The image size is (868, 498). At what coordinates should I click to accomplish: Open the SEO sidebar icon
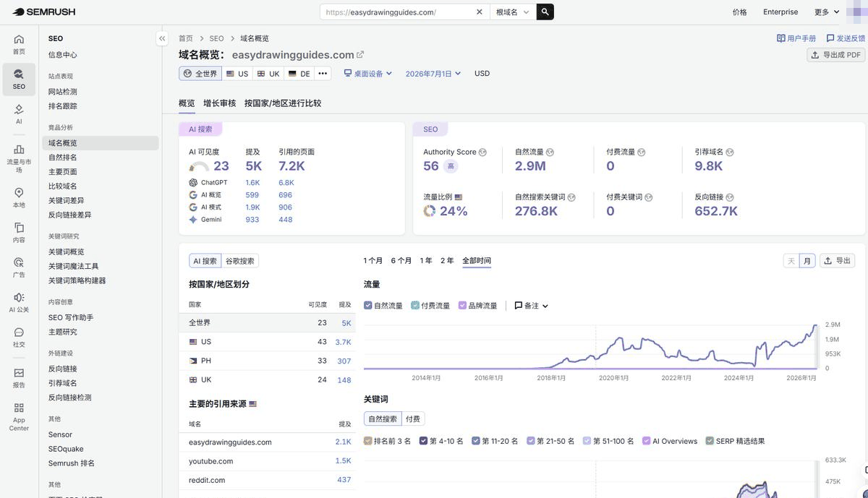point(19,79)
